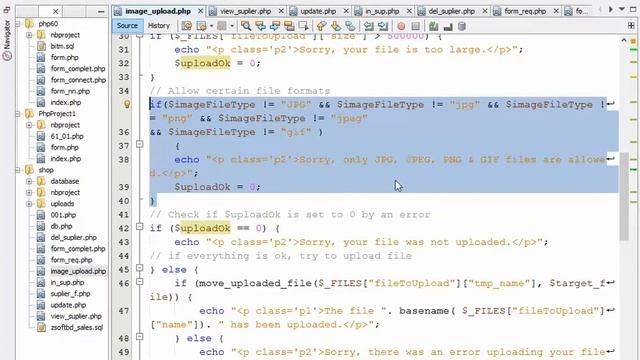Click the green bars icon in editor toolbar
640x360 pixels.
pyautogui.click(x=433, y=26)
